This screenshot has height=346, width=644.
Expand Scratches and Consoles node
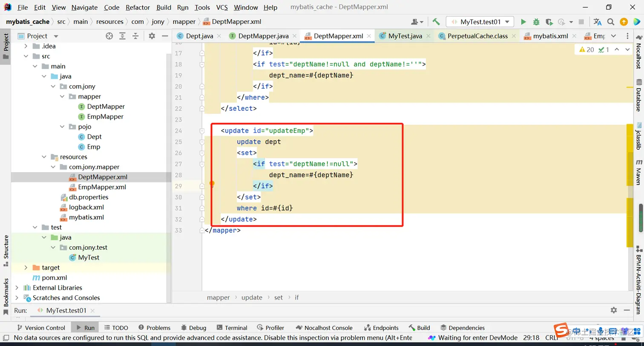click(17, 298)
